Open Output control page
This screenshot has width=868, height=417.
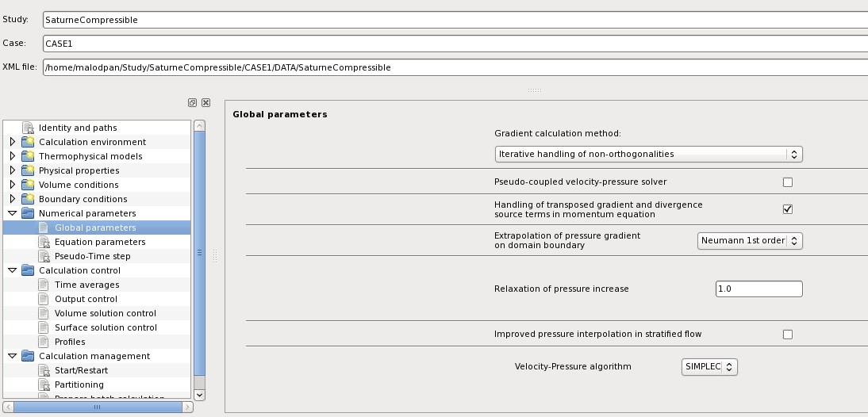(x=86, y=299)
